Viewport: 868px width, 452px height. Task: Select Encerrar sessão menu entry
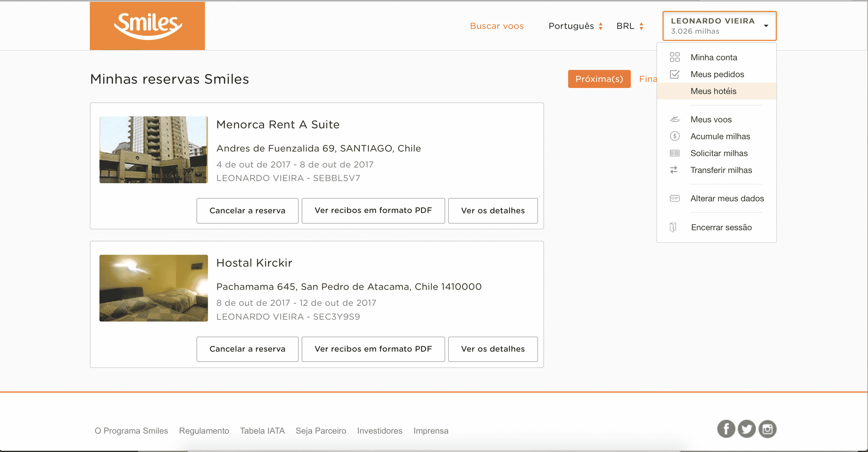(x=716, y=227)
